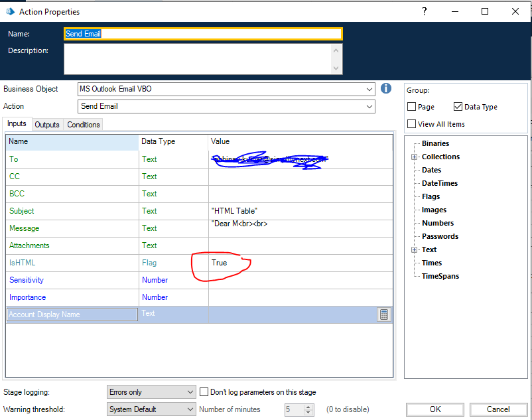Click the Subject value "HTML Table"
This screenshot has height=420, width=532.
pyautogui.click(x=234, y=211)
